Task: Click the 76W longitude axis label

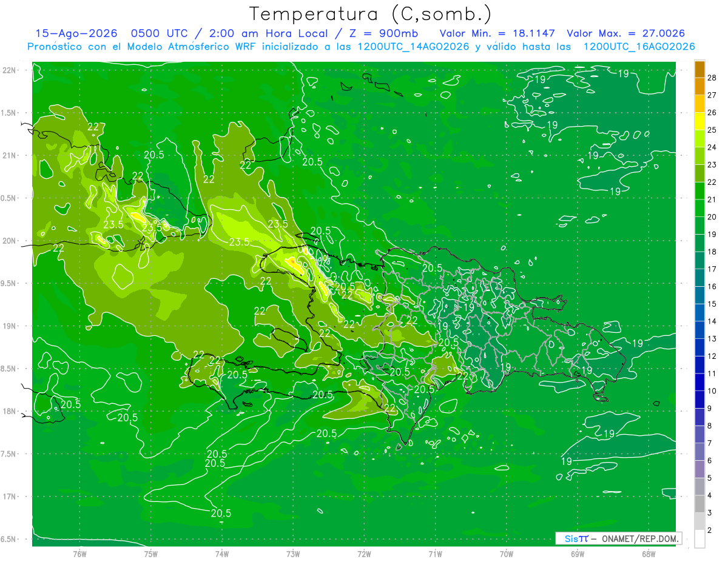Action: (x=79, y=554)
